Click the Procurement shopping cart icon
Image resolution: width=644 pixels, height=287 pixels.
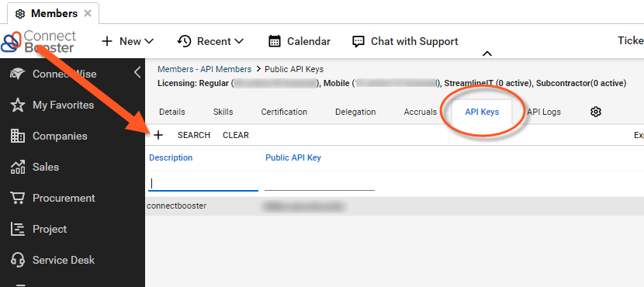tap(17, 198)
